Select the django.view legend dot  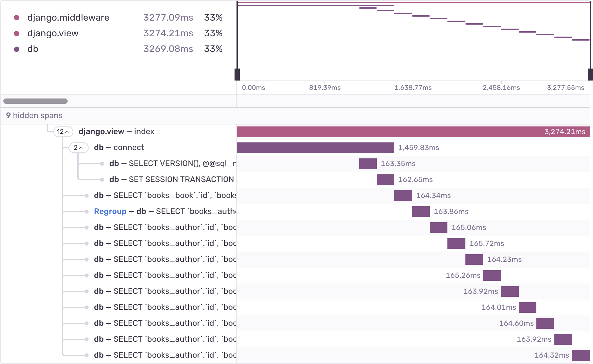click(x=17, y=33)
